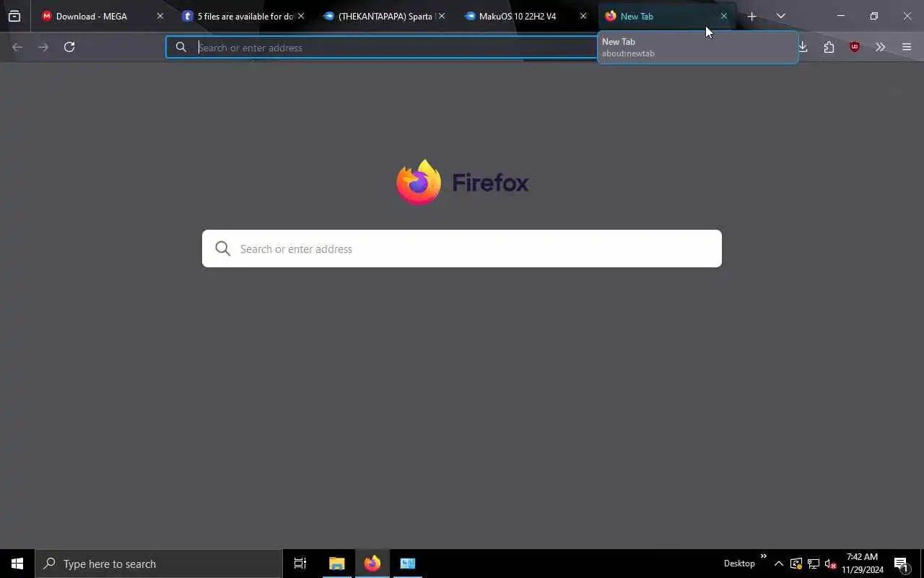Focus the toolbar address bar
The height and width of the screenshot is (578, 924).
coord(383,48)
